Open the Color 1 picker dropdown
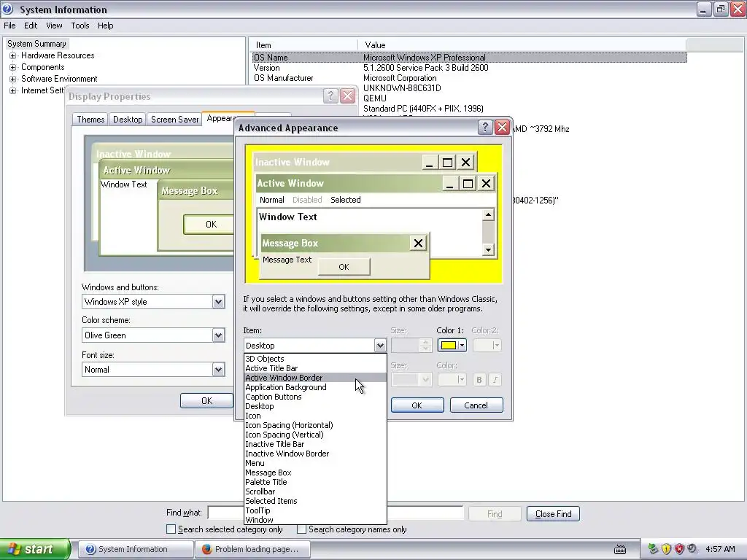This screenshot has width=747, height=560. [462, 345]
